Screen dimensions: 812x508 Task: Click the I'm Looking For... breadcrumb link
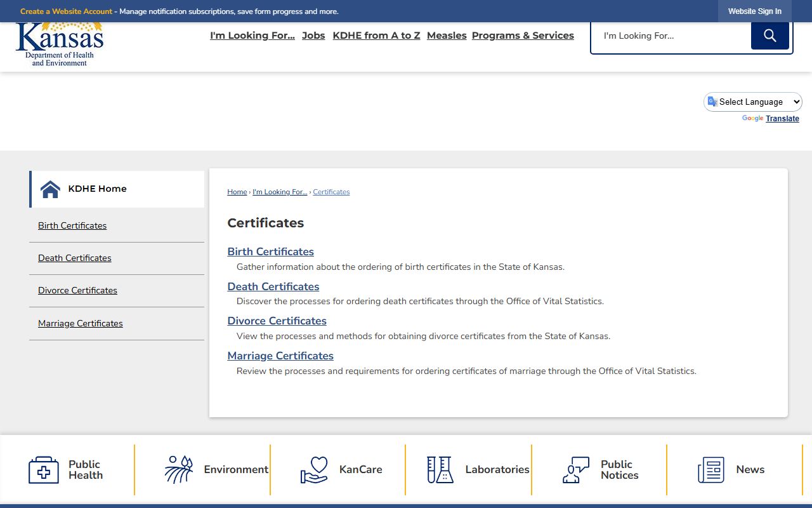point(280,192)
